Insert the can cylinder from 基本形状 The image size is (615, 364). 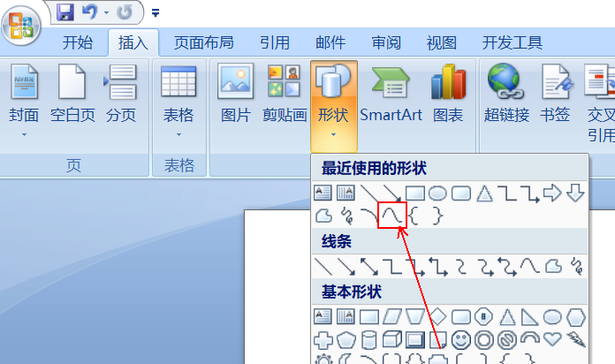click(x=369, y=340)
